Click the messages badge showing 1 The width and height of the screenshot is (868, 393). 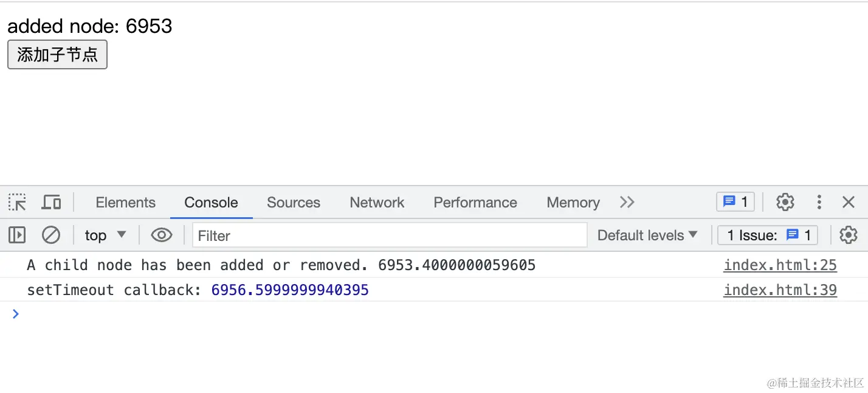tap(735, 202)
